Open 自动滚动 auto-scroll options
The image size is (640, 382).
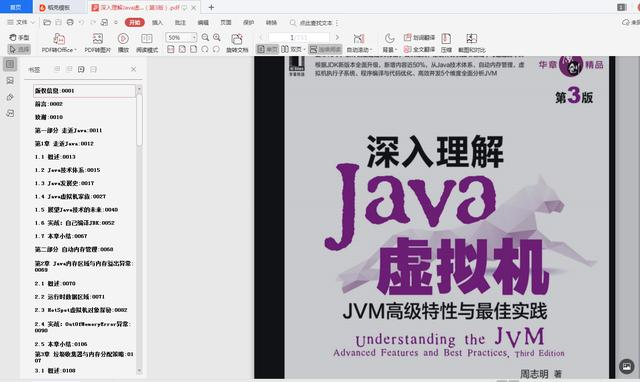[x=359, y=43]
